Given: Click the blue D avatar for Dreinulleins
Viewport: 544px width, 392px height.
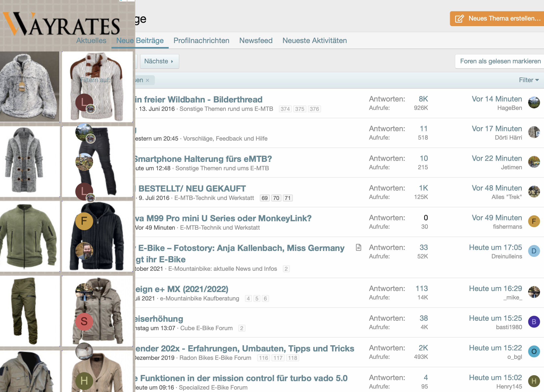Looking at the screenshot, I should click(534, 251).
